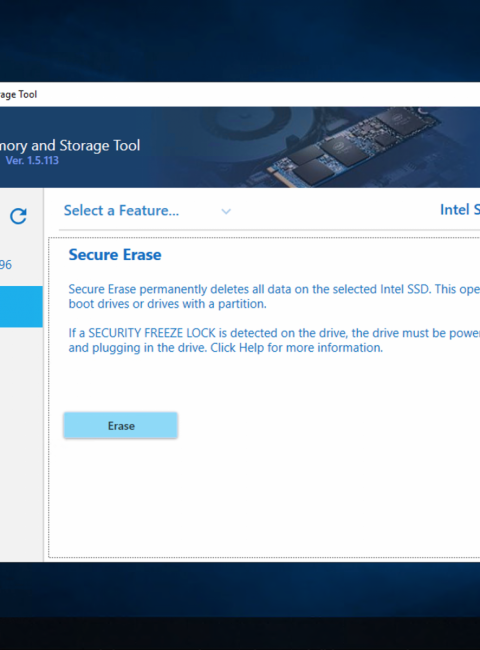The image size is (480, 650).
Task: Click the refresh drive list icon
Action: 18,216
